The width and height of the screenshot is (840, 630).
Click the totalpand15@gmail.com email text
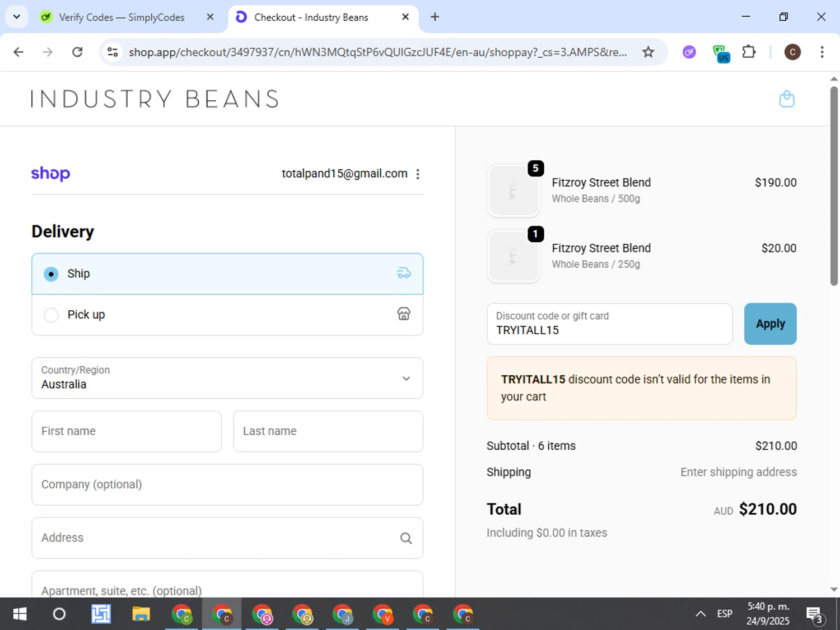[x=344, y=174]
